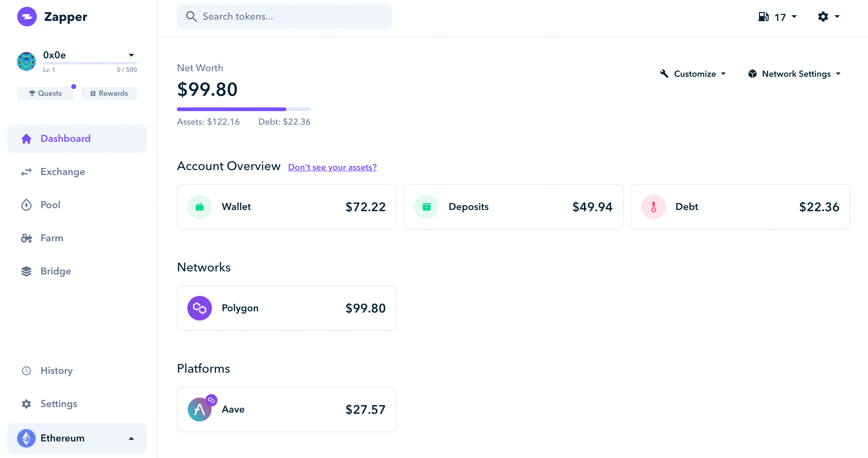
Task: Click the Pool droplet icon
Action: click(26, 205)
